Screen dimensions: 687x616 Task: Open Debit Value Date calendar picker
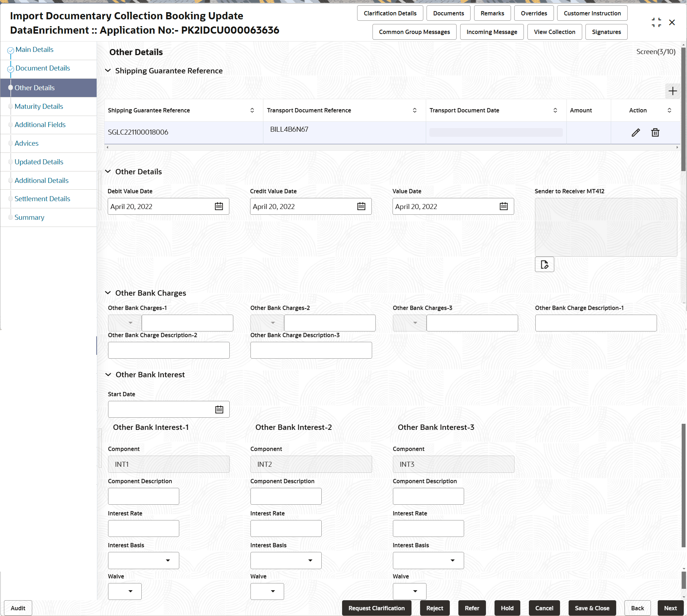point(219,207)
